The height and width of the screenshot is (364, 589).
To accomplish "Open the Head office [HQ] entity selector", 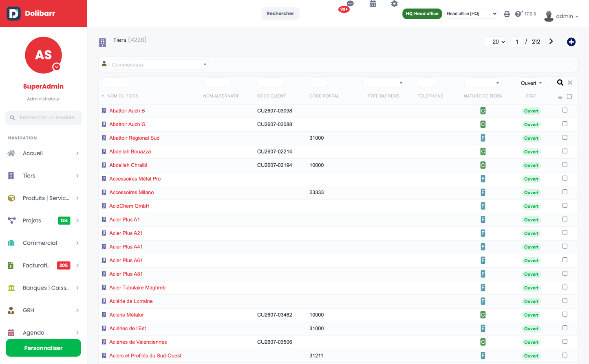I will tap(471, 13).
